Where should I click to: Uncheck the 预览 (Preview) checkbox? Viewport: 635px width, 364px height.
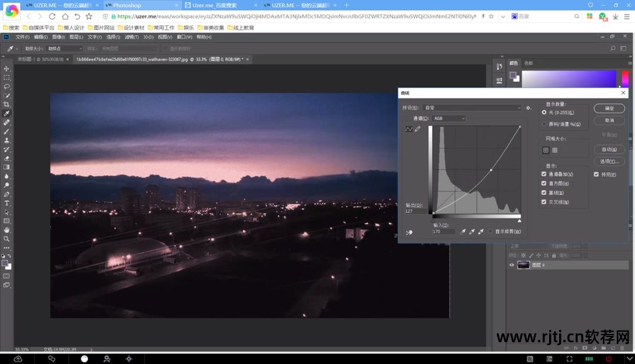[596, 174]
